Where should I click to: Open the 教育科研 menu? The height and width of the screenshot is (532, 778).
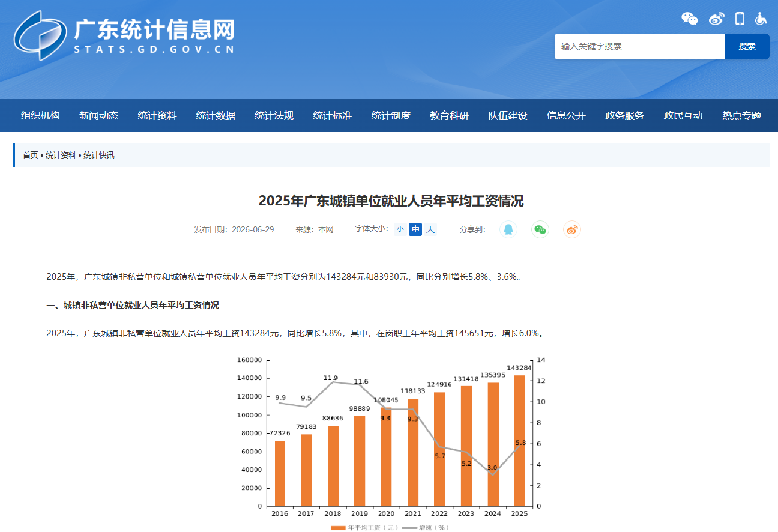(450, 116)
